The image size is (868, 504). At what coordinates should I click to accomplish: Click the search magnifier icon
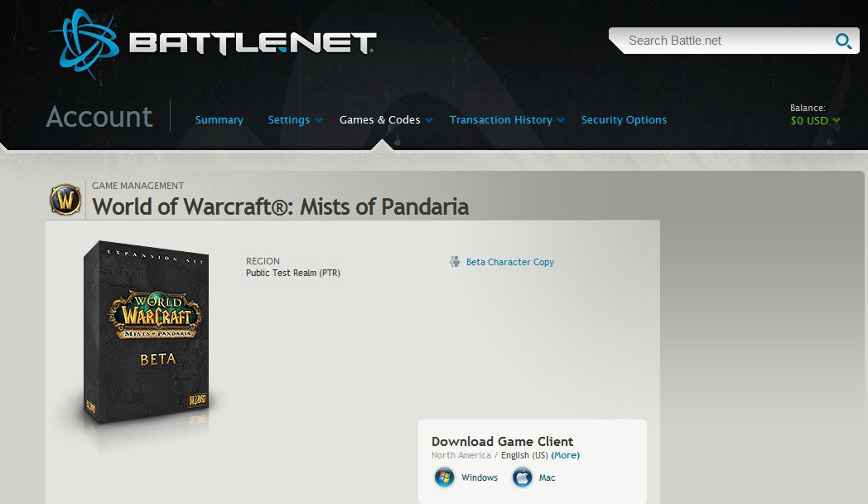[x=844, y=41]
